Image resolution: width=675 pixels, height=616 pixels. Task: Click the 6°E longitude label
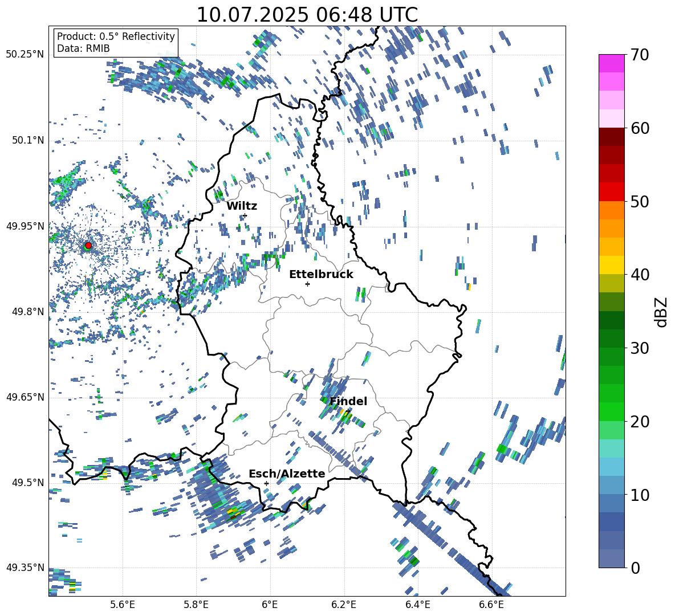[270, 605]
